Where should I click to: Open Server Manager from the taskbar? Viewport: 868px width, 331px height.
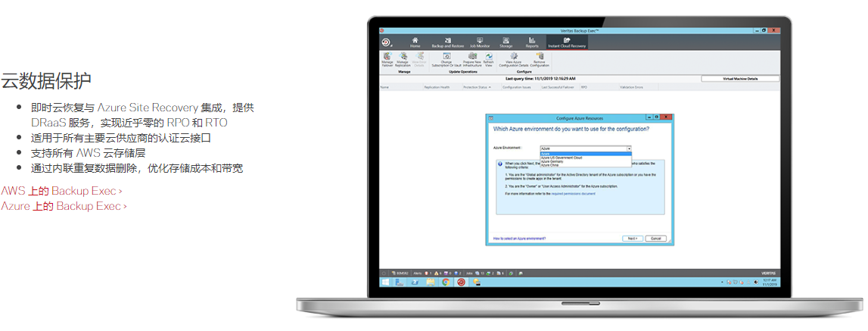tap(399, 282)
